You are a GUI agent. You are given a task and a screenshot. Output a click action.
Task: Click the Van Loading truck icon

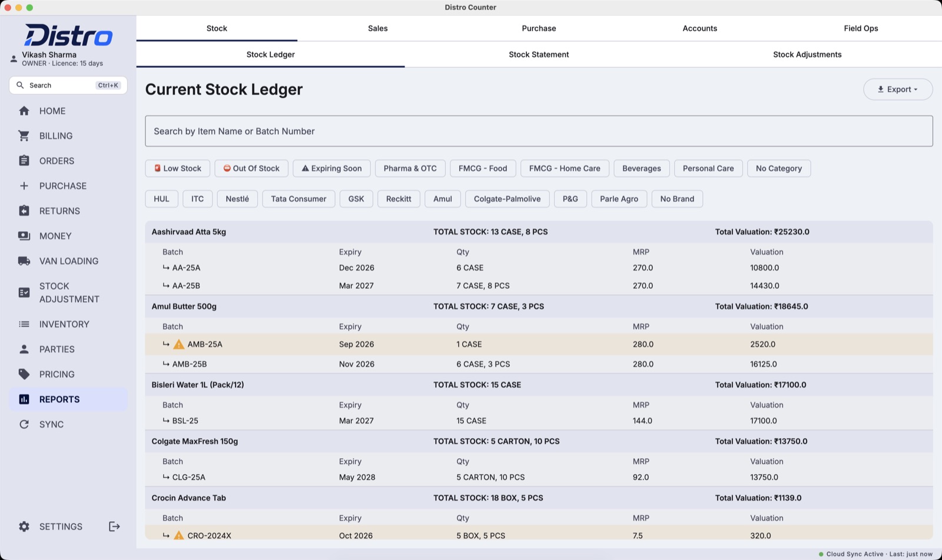click(24, 261)
